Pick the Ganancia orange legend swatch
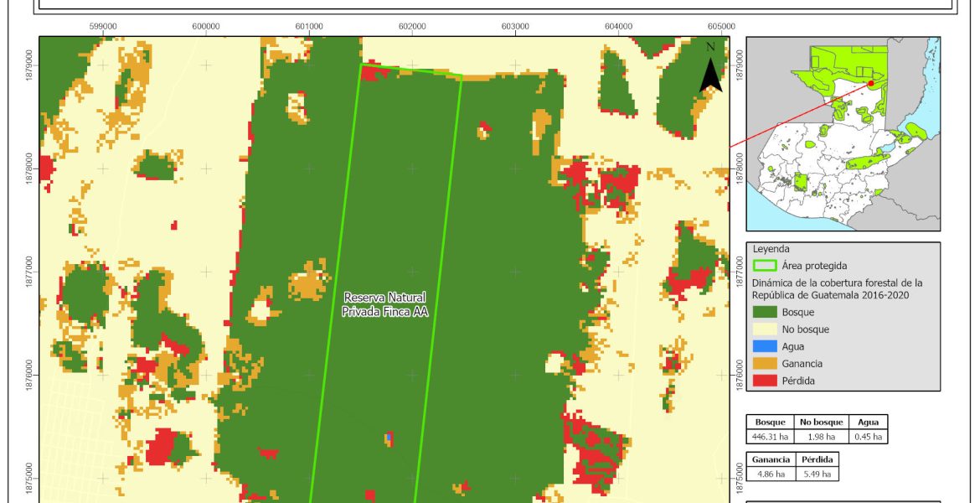Viewport: 980px width, 503px height. pyautogui.click(x=765, y=363)
